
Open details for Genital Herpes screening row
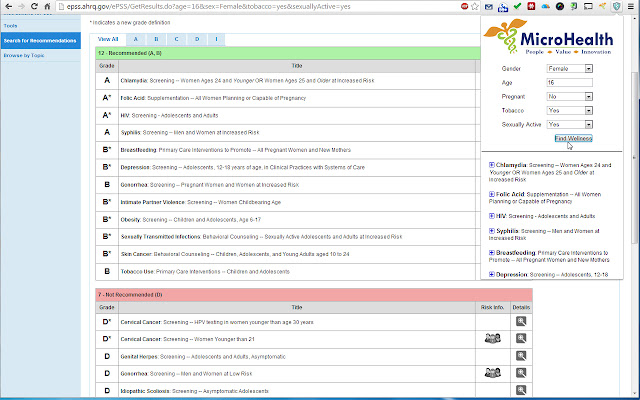click(521, 355)
